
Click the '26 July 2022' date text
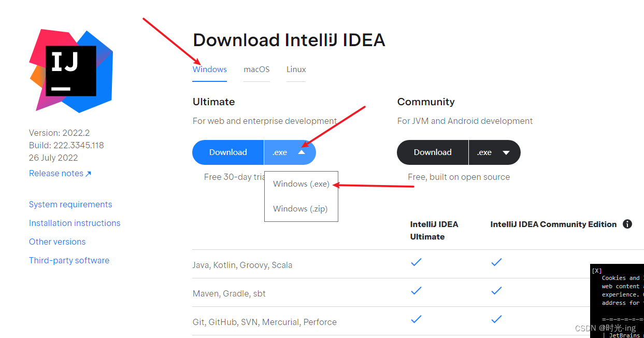(x=53, y=158)
